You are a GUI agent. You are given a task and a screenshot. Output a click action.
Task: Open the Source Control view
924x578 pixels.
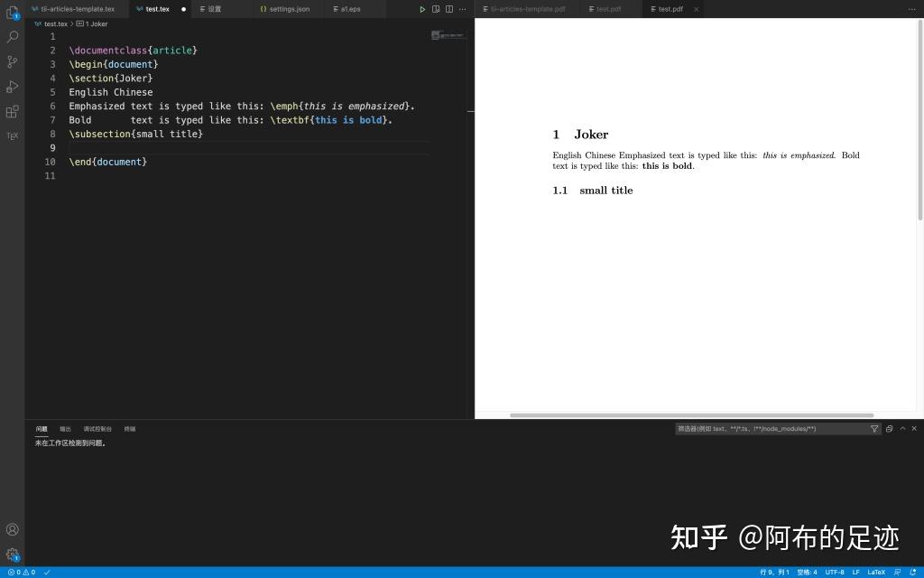tap(12, 61)
